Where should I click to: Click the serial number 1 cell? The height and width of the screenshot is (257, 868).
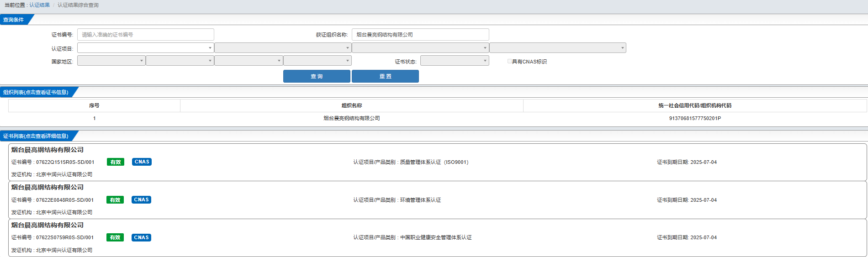[94, 118]
